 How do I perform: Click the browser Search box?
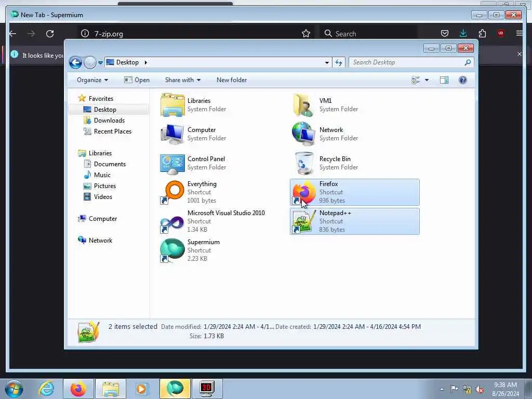click(368, 34)
